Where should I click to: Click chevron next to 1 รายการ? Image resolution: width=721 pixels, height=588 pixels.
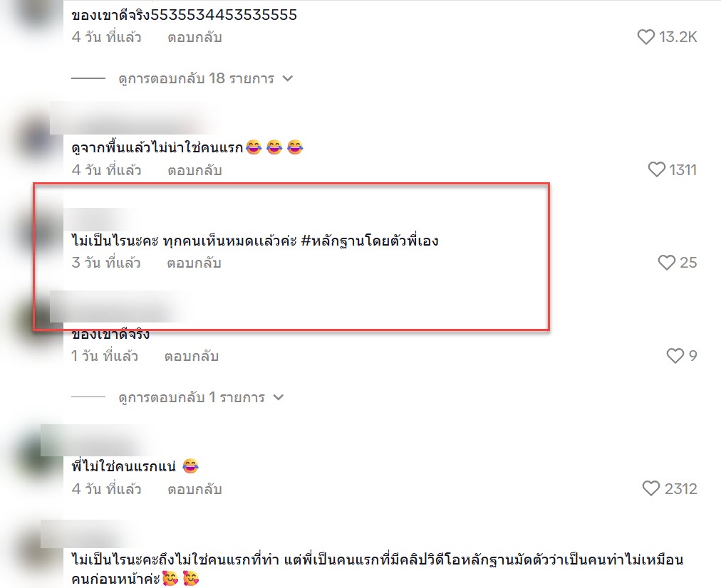click(x=278, y=397)
